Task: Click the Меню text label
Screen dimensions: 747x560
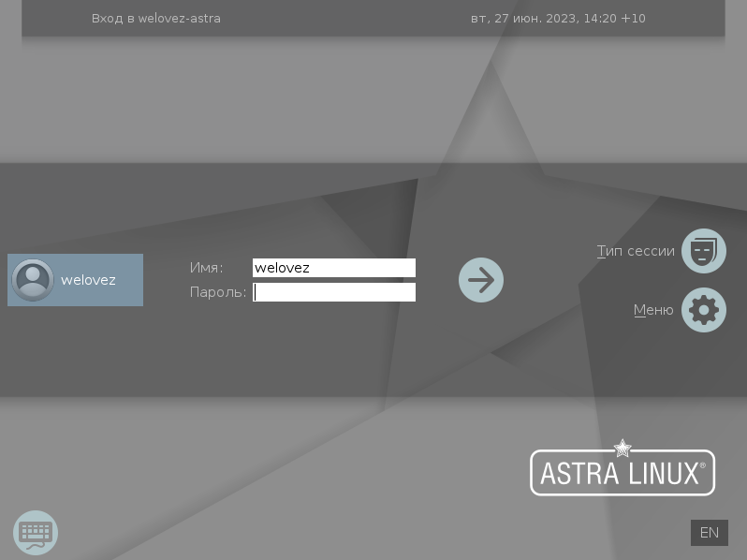Action: click(653, 310)
